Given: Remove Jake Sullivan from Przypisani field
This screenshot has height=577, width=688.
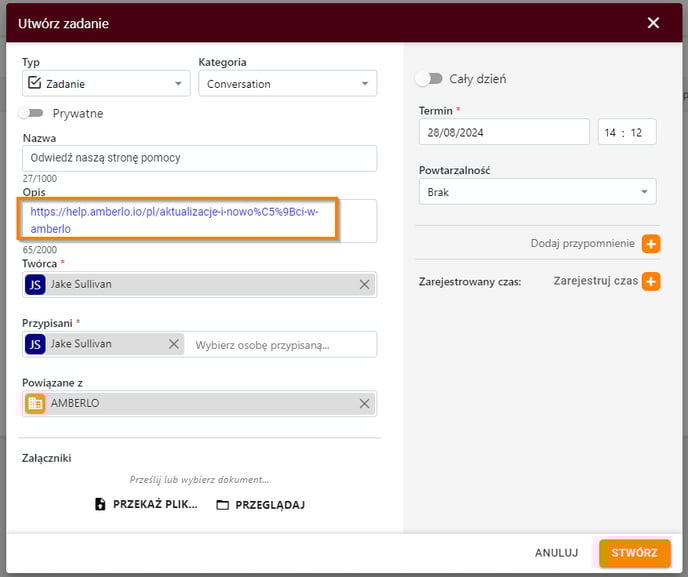Looking at the screenshot, I should pyautogui.click(x=174, y=344).
